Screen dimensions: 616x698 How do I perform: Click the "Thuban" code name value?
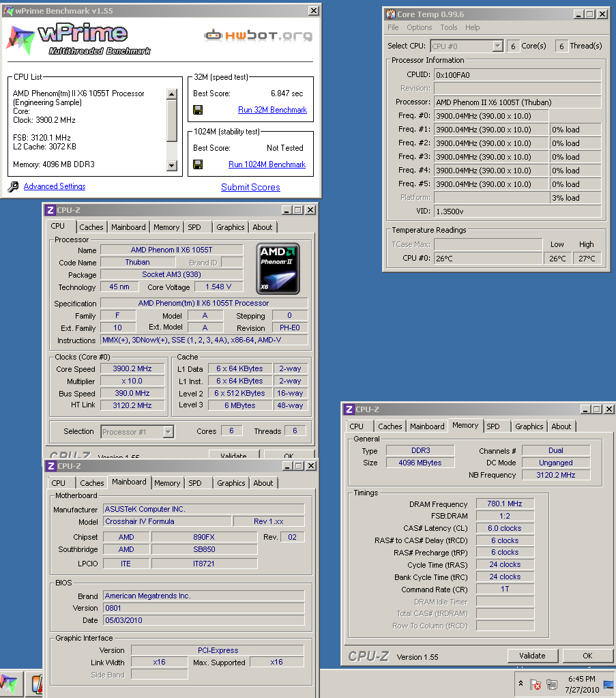click(x=138, y=263)
